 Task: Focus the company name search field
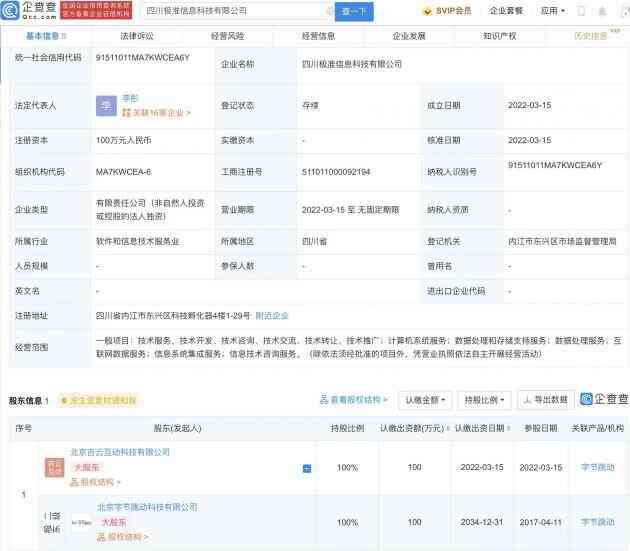tap(235, 11)
